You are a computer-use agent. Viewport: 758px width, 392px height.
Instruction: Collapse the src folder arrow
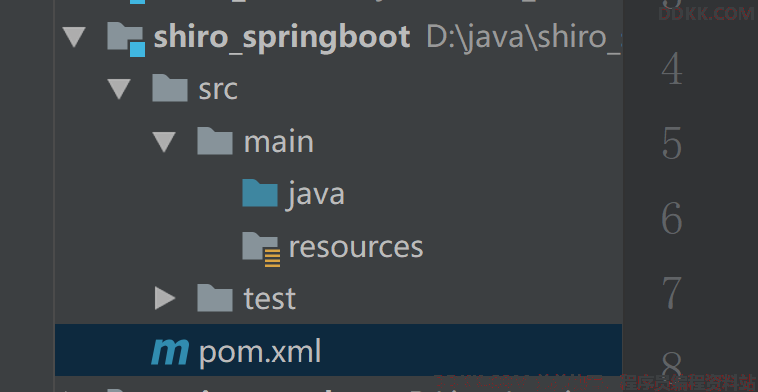pos(119,89)
